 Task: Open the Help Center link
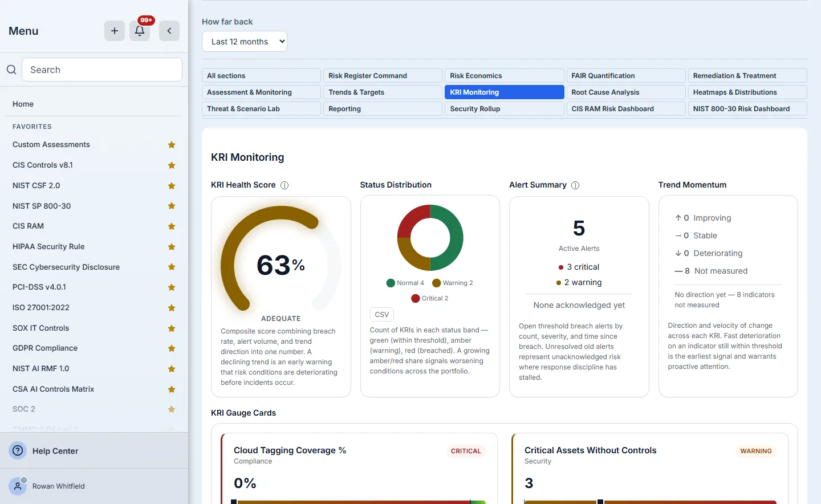(x=55, y=451)
